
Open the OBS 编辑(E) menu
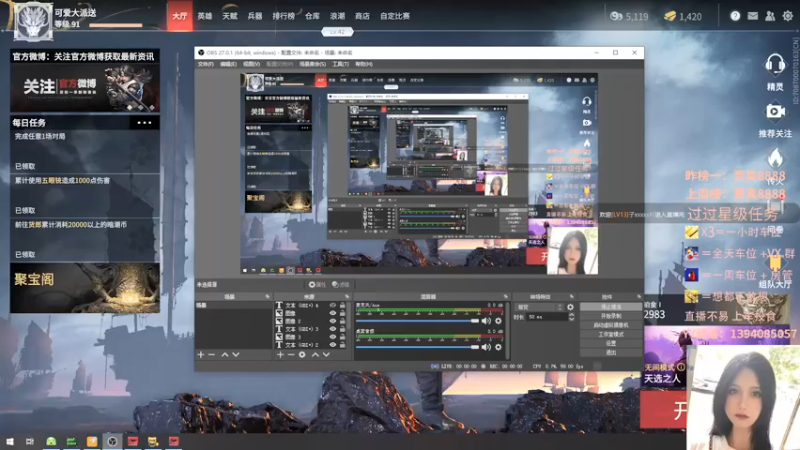point(228,64)
